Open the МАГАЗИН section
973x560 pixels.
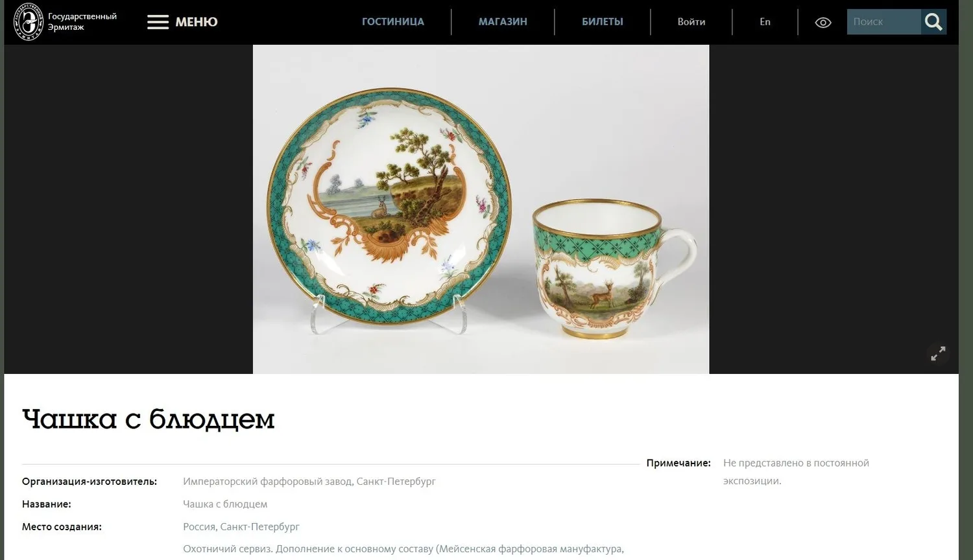pyautogui.click(x=503, y=22)
